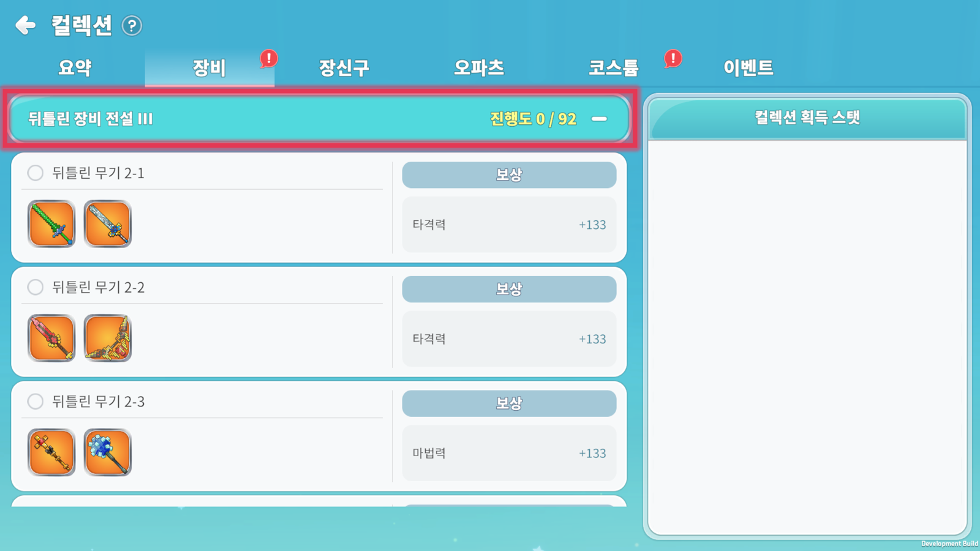Select the green sword weapon icon
The image size is (980, 551).
(51, 224)
